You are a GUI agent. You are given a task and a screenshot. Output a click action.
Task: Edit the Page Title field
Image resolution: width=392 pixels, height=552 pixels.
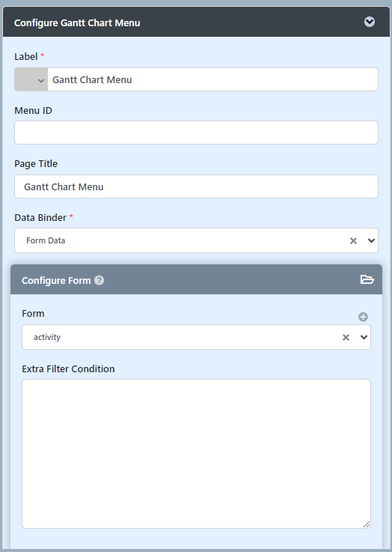(196, 186)
